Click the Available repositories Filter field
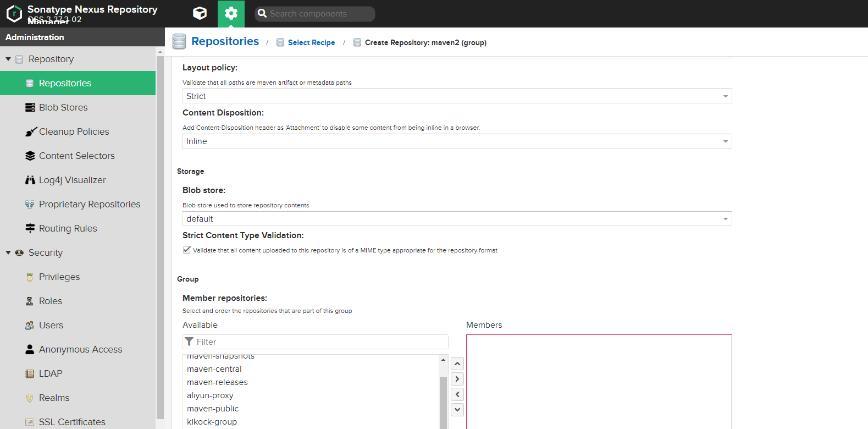 316,342
